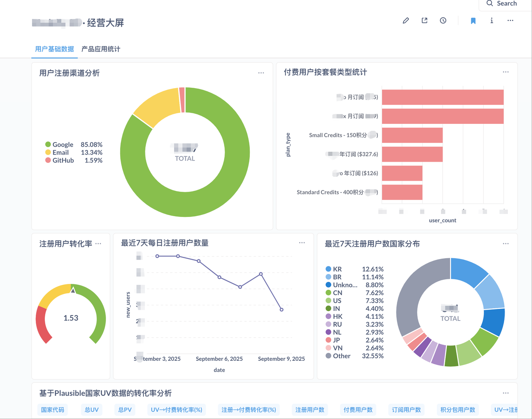Click the IN legend item
The height and width of the screenshot is (419, 532).
coord(333,308)
